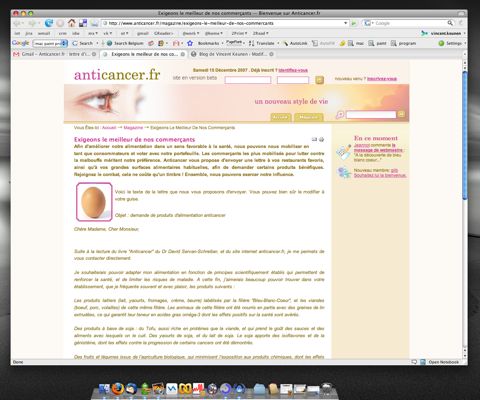Click the green Go arrow beside the address bar
This screenshot has width=480, height=400.
pyautogui.click(x=354, y=23)
